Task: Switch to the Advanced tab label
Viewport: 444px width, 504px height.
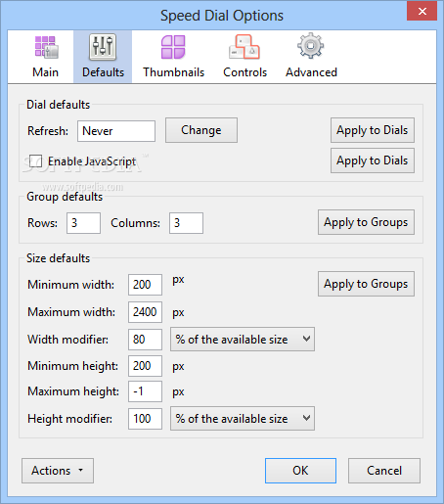Action: coord(311,72)
